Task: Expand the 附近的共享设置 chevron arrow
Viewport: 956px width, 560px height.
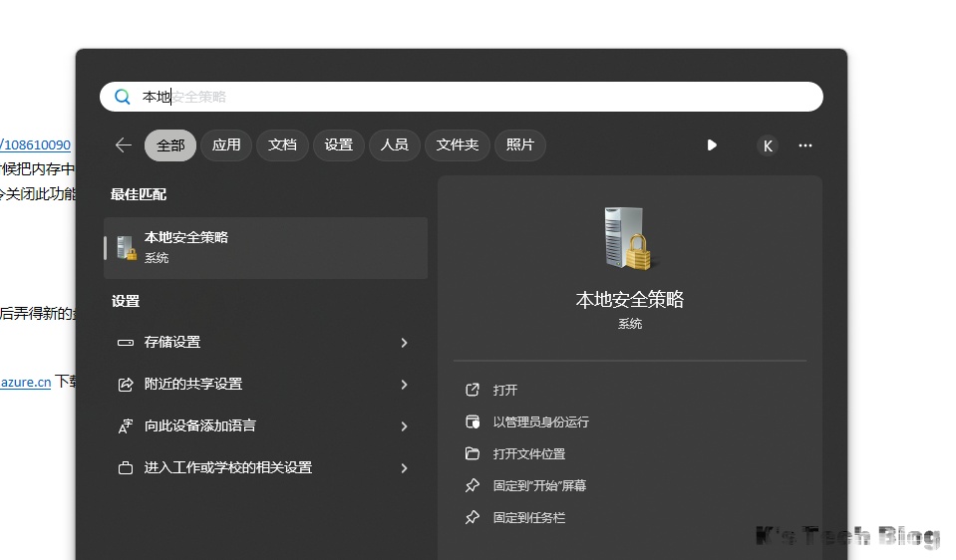Action: pos(404,385)
